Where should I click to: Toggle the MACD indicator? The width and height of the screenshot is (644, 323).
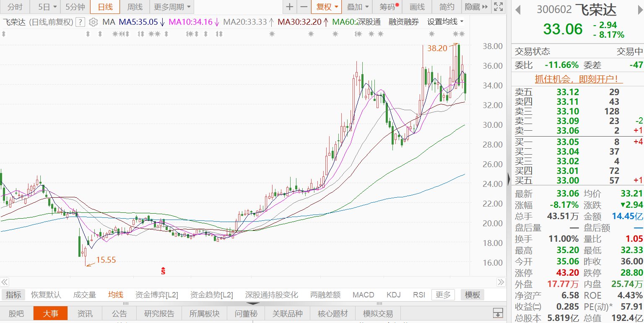click(363, 295)
